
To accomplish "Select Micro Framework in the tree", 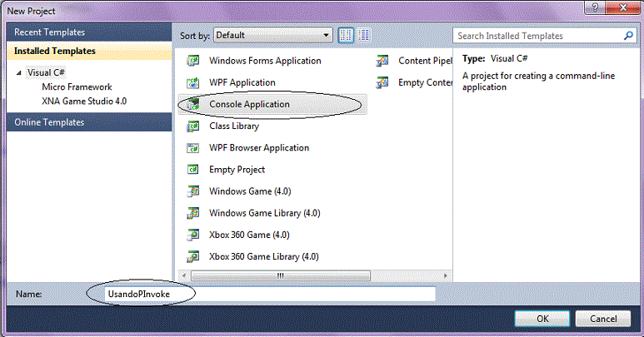I will coord(77,87).
